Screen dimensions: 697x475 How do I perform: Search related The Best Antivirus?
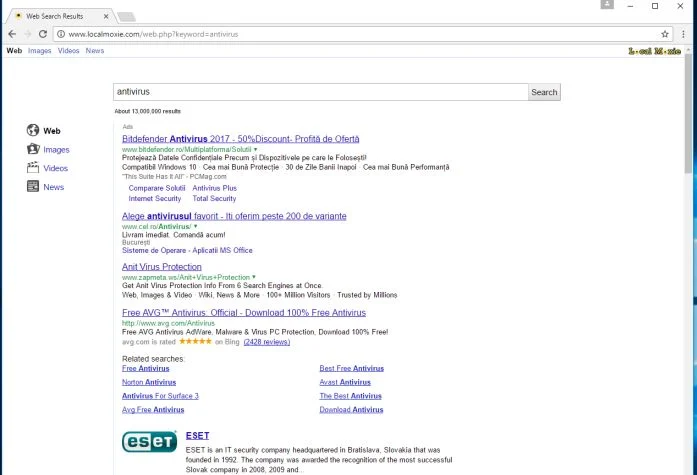[351, 396]
